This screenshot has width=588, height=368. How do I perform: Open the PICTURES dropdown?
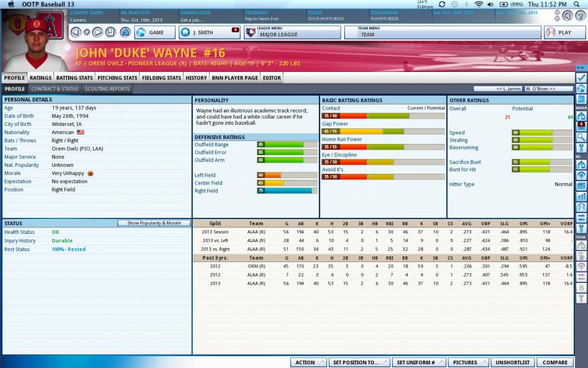(x=468, y=362)
